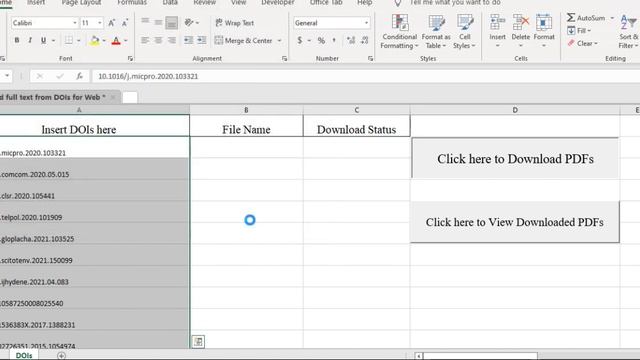Apply cell borders icon
The height and width of the screenshot is (360, 640).
point(69,40)
